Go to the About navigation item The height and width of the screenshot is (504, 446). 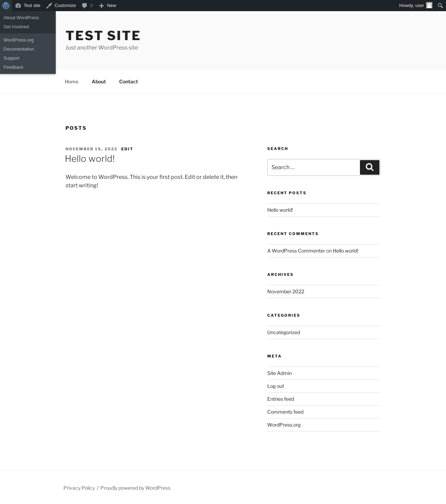[99, 81]
